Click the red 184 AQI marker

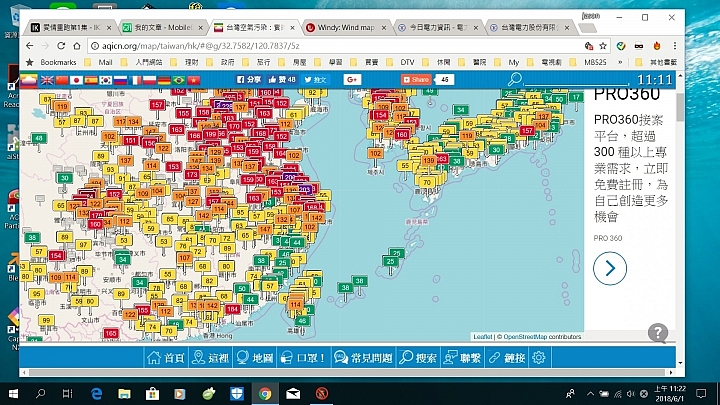pos(233,309)
